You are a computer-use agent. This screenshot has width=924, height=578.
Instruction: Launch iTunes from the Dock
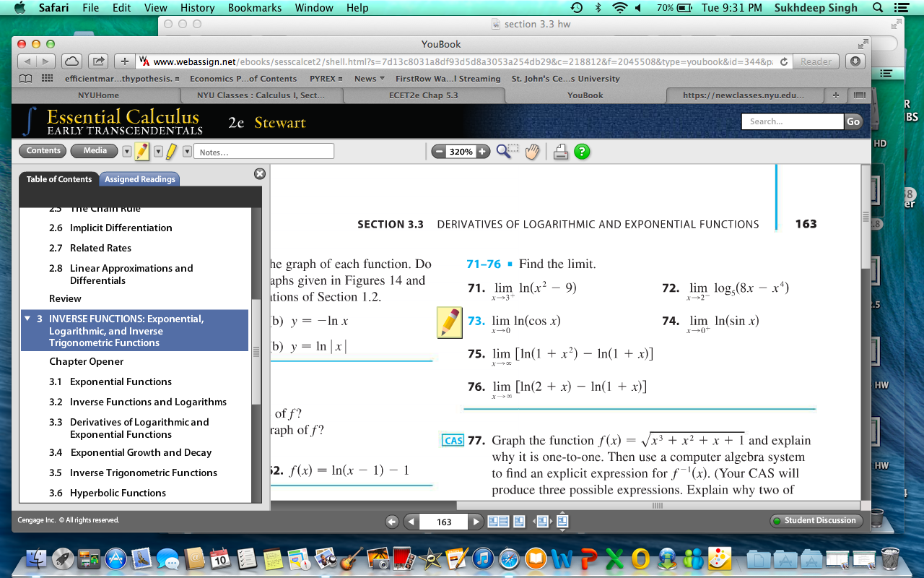coord(483,558)
